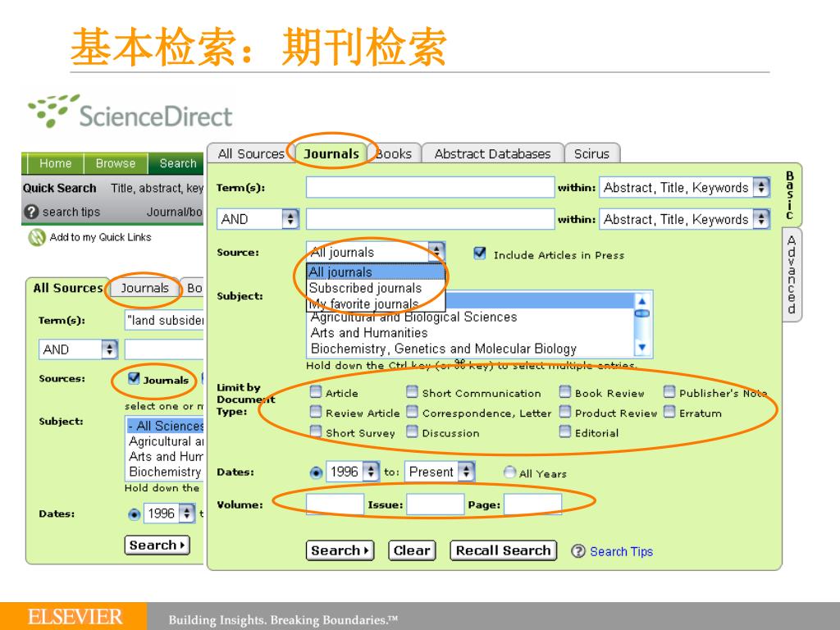Open the Books tab
This screenshot has width=840, height=630.
pos(394,153)
